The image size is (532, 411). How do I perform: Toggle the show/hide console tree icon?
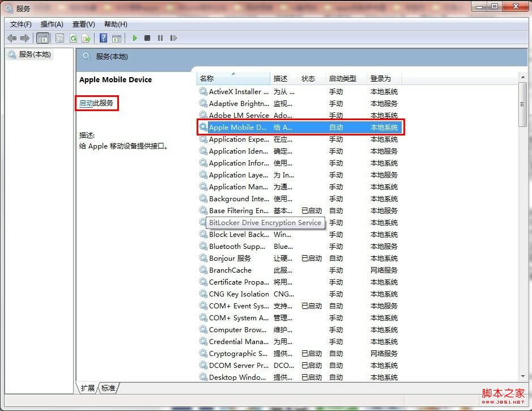(43, 38)
